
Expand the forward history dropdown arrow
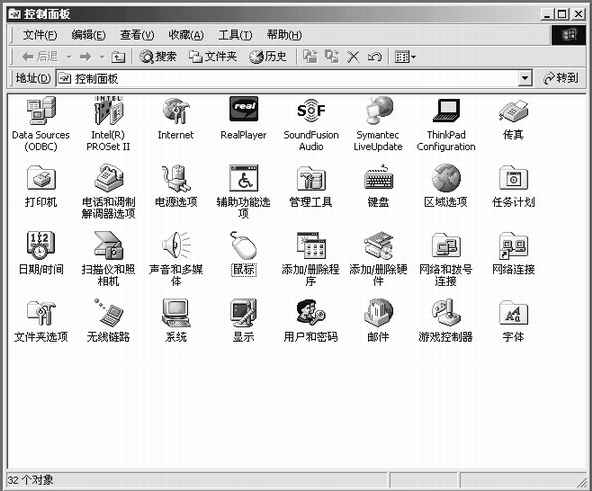pyautogui.click(x=102, y=57)
